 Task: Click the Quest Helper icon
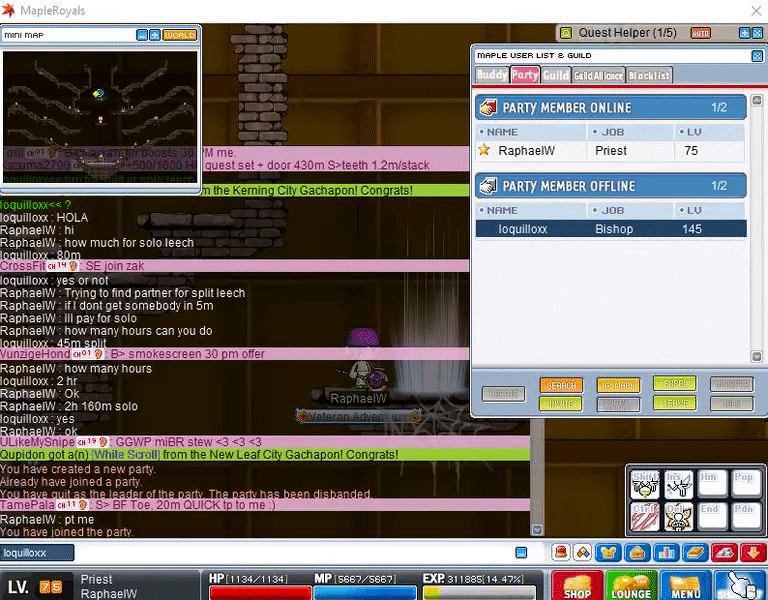tap(566, 33)
